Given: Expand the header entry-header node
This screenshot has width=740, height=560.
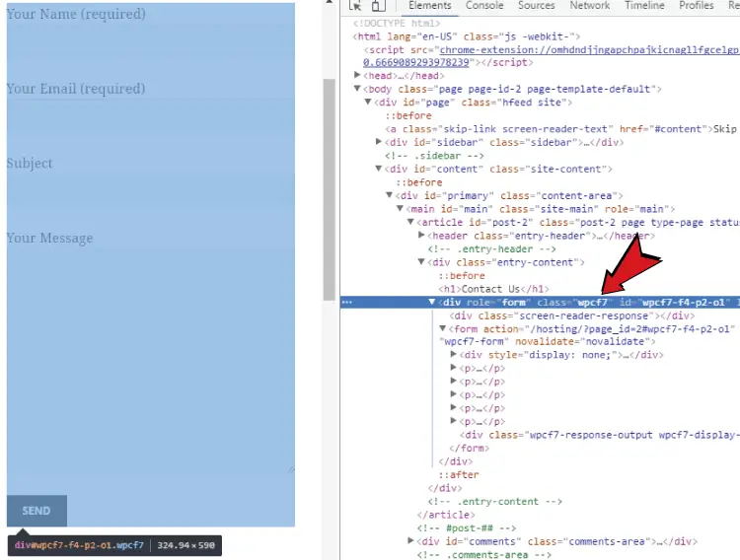Looking at the screenshot, I should pyautogui.click(x=421, y=235).
